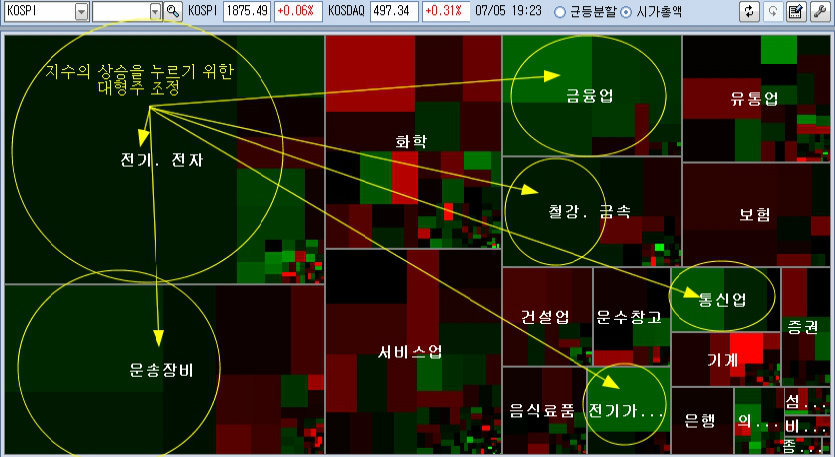This screenshot has height=457, width=835.
Task: Click the grayed-out reload icon
Action: click(x=773, y=11)
